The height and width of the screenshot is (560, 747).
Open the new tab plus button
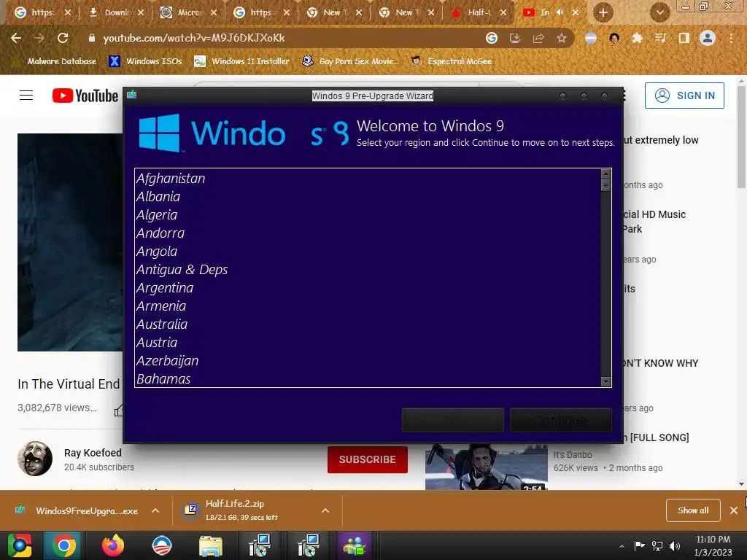click(603, 12)
